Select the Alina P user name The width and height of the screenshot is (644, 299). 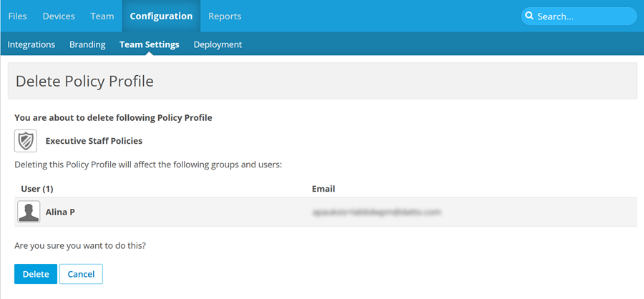point(61,212)
